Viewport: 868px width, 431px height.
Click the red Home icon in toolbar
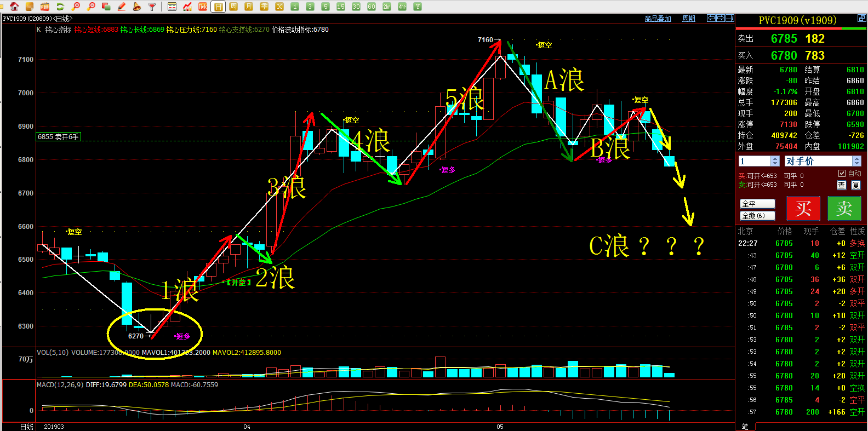click(x=14, y=7)
